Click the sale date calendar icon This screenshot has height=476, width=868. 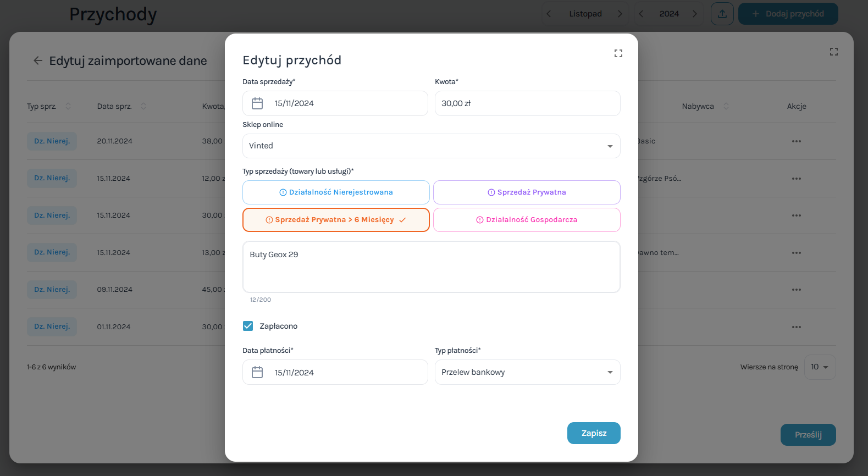(x=257, y=103)
